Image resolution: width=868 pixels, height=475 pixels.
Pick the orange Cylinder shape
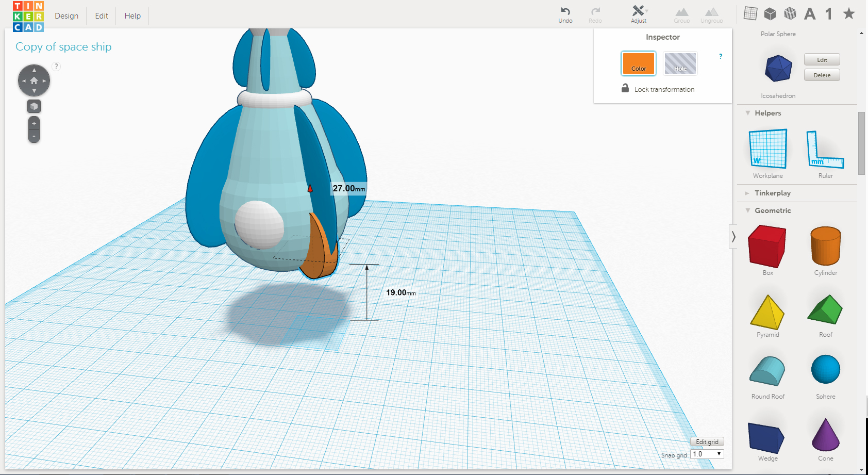pyautogui.click(x=826, y=245)
